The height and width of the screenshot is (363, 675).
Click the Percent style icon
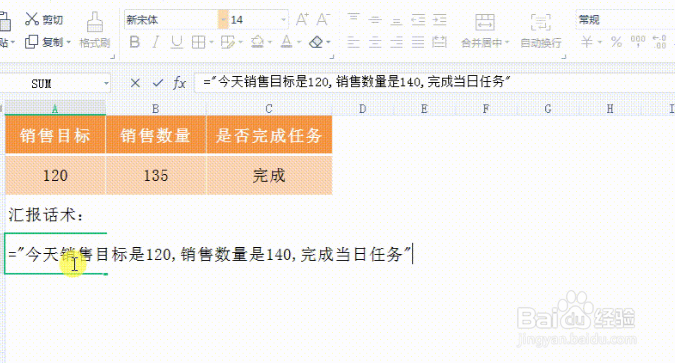pos(616,42)
